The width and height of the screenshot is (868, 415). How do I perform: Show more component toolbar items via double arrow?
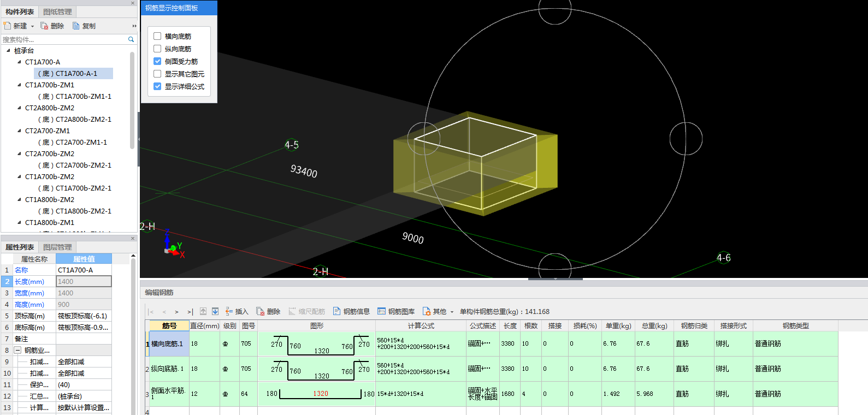134,26
